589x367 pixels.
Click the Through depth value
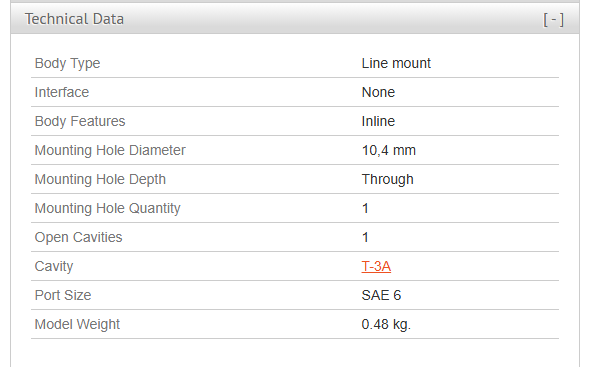point(387,180)
